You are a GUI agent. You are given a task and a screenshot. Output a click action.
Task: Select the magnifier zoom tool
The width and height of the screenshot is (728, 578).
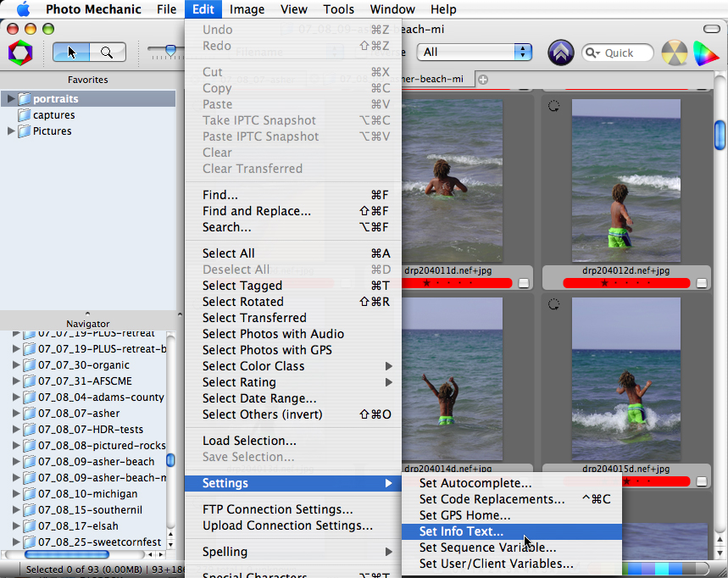tap(108, 52)
